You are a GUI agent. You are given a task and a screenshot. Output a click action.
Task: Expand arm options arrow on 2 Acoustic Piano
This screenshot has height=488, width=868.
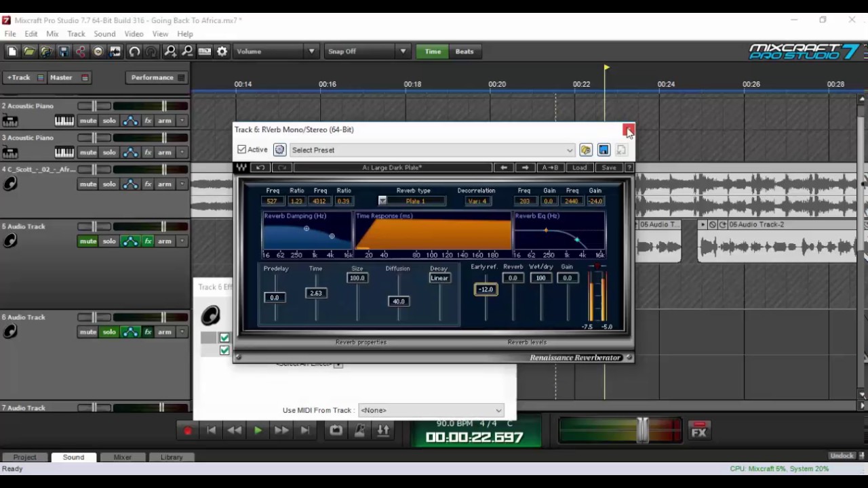182,121
